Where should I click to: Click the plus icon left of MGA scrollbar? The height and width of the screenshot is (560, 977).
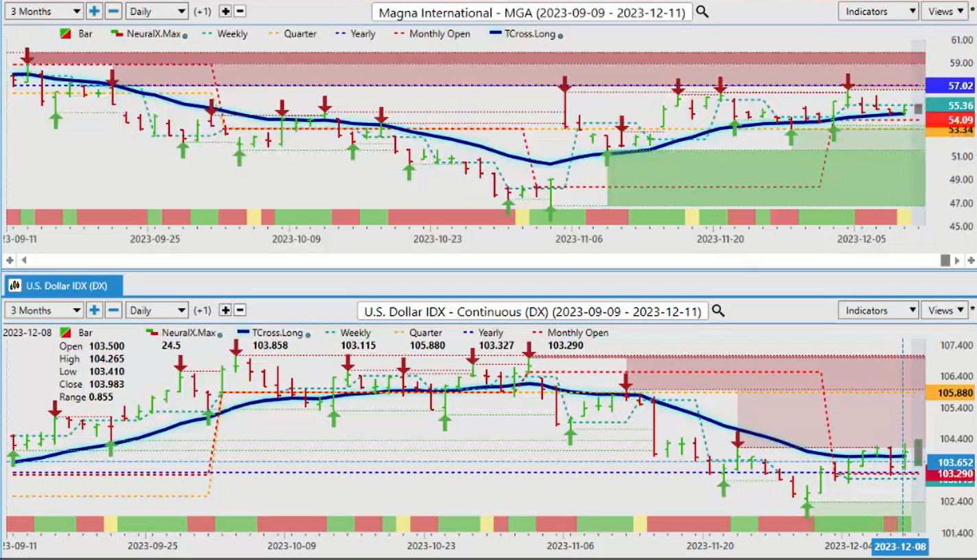click(10, 260)
